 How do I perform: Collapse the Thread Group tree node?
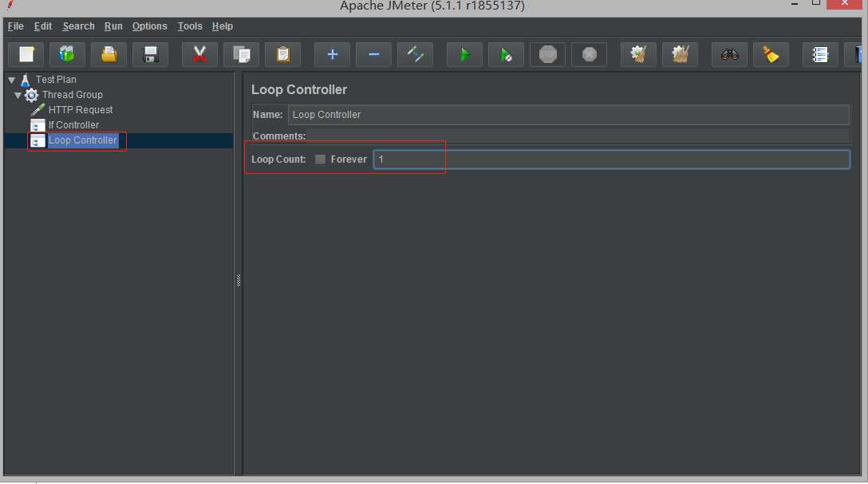pyautogui.click(x=18, y=95)
